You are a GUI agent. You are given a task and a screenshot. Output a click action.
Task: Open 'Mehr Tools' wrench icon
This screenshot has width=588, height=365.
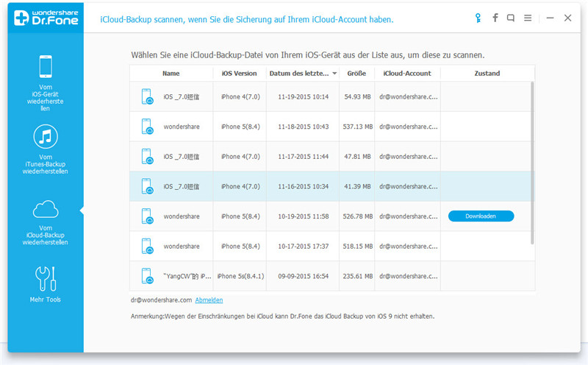[46, 279]
